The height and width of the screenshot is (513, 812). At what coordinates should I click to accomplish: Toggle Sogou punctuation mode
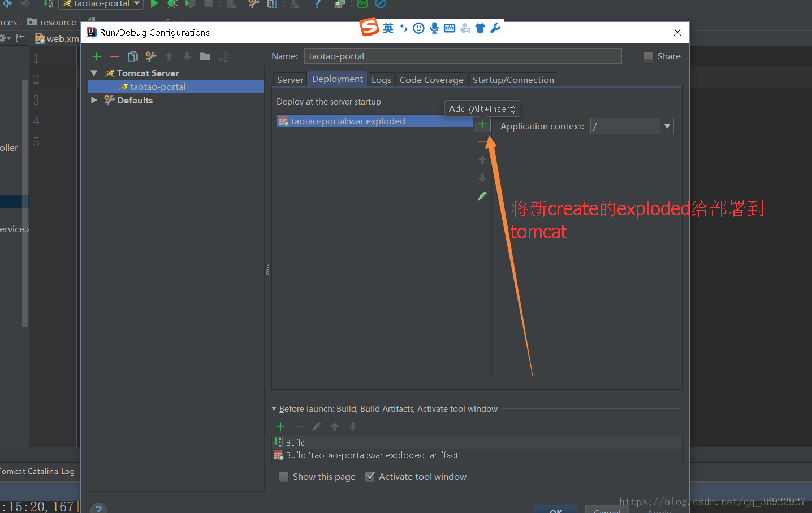click(403, 28)
